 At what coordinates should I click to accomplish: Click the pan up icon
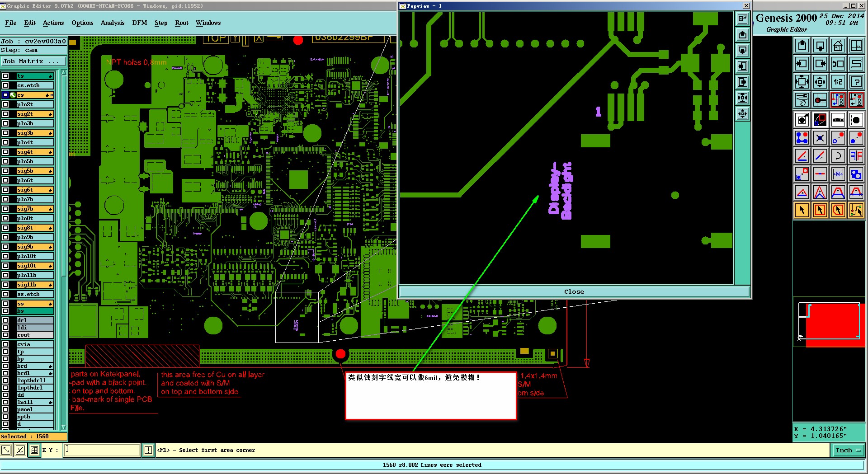(x=802, y=46)
